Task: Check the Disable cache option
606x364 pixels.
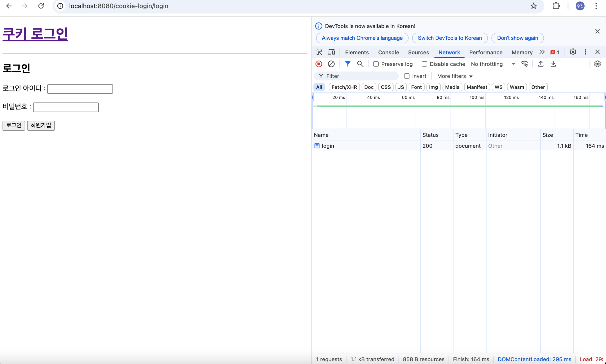Action: point(424,64)
